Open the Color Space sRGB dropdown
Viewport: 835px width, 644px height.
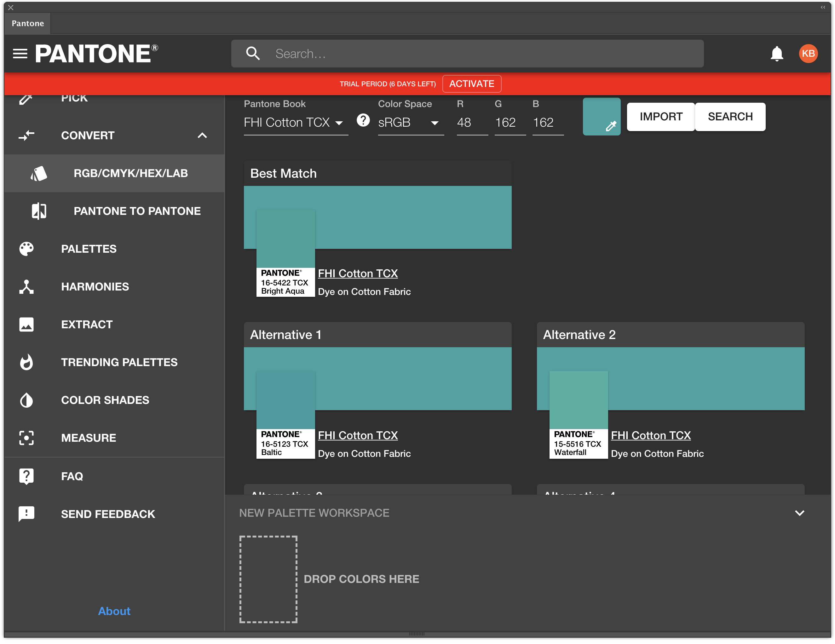[x=411, y=123]
